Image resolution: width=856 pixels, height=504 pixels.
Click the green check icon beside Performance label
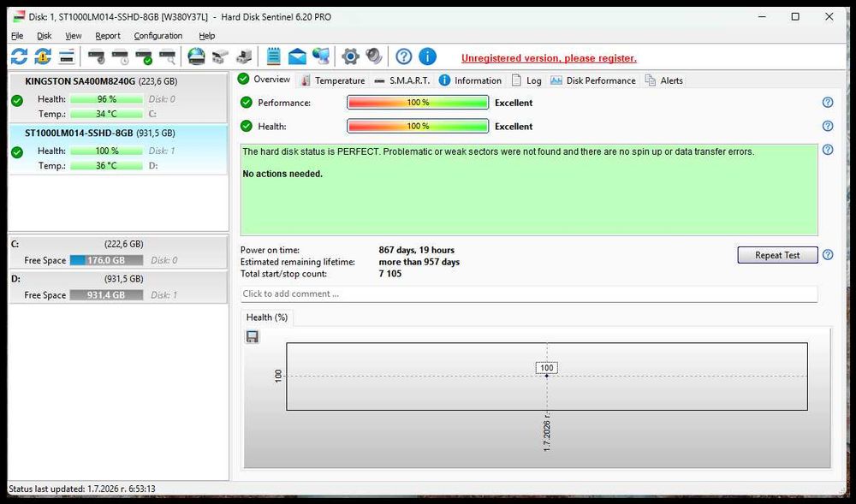(x=247, y=103)
